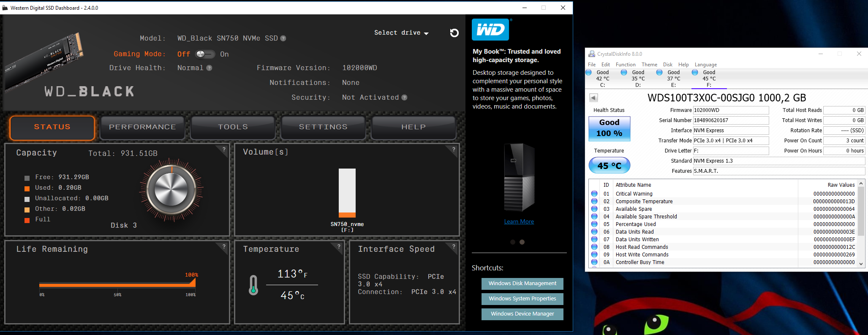Open the Temperature panel help question mark
The width and height of the screenshot is (868, 335).
(x=339, y=246)
